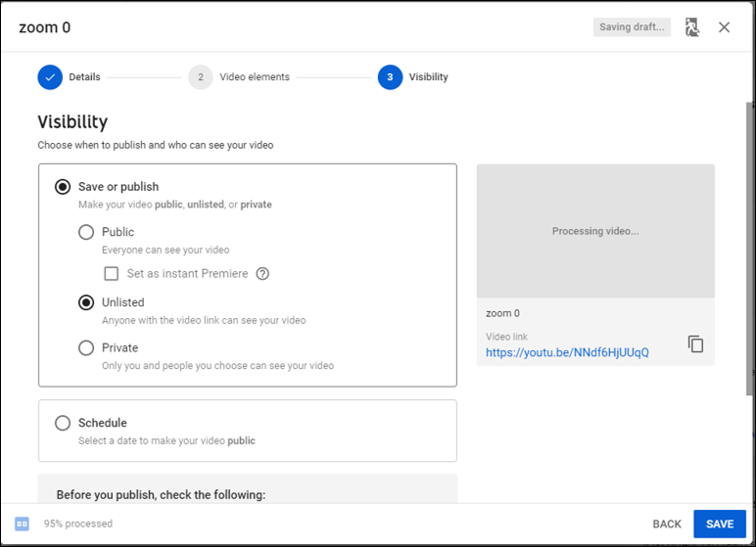Click the Details step checkmark icon
Screen dimensions: 756x547
click(x=50, y=77)
